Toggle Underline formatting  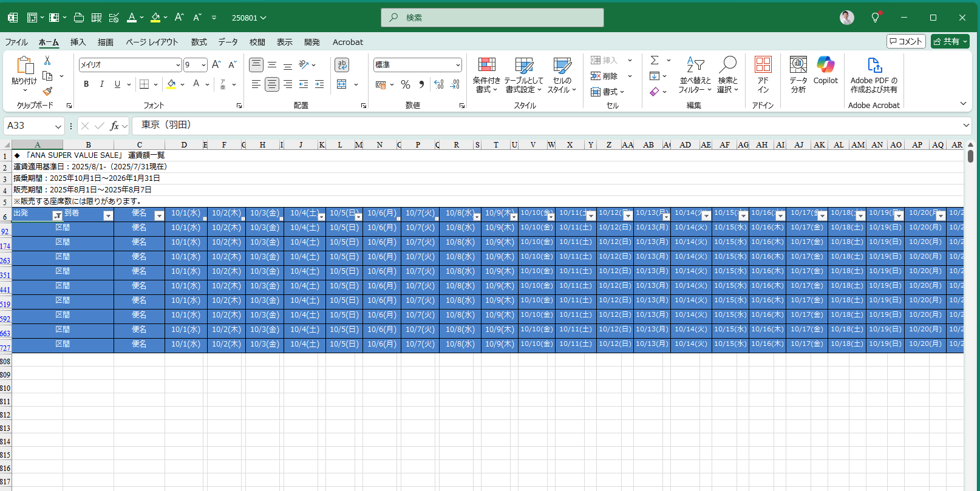117,84
